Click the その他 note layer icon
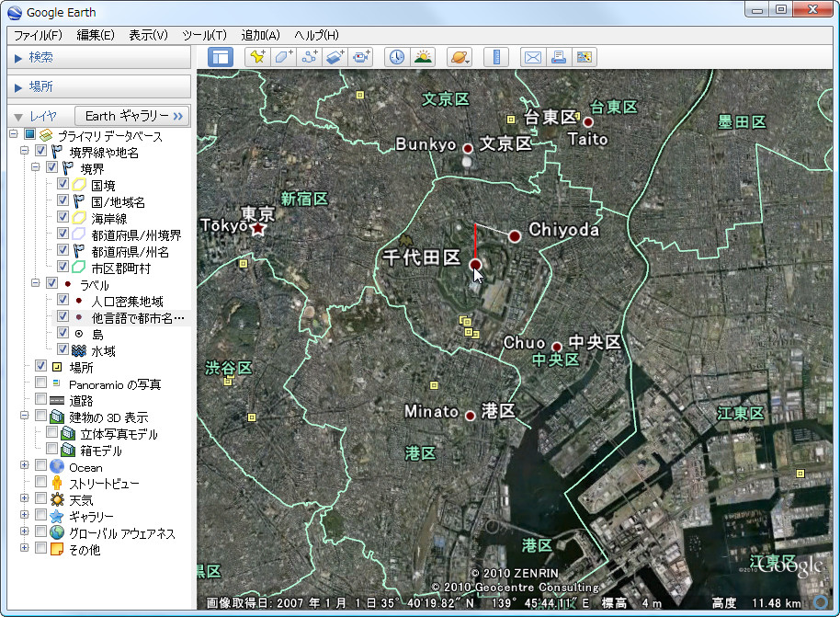 click(57, 549)
